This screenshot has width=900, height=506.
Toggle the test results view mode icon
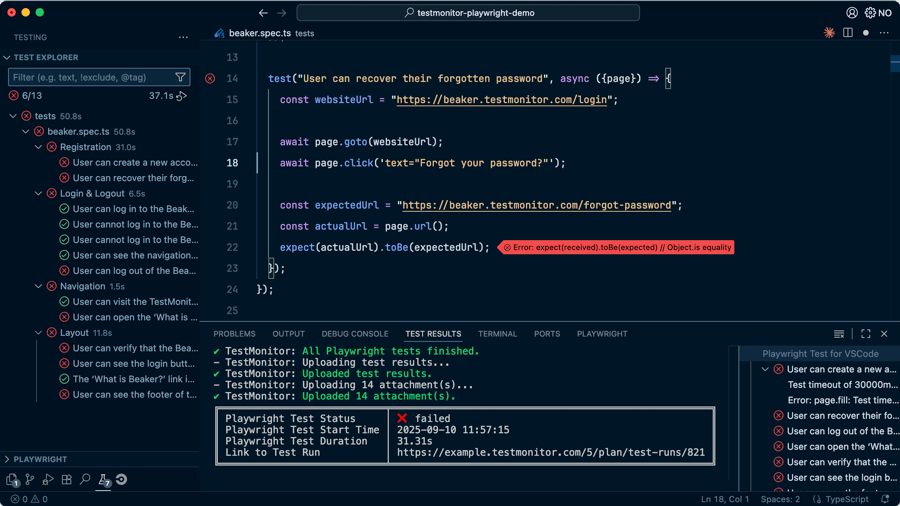tap(839, 334)
